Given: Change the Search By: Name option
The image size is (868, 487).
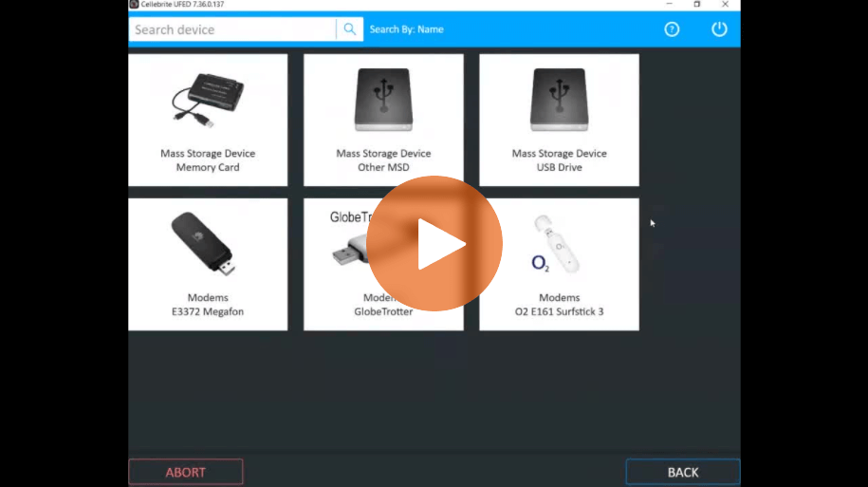Looking at the screenshot, I should click(406, 29).
